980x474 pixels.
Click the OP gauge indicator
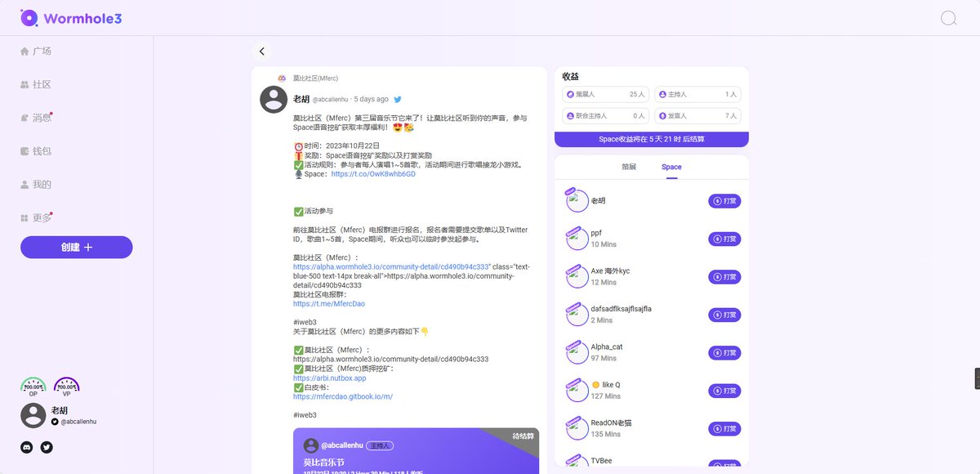pyautogui.click(x=33, y=387)
